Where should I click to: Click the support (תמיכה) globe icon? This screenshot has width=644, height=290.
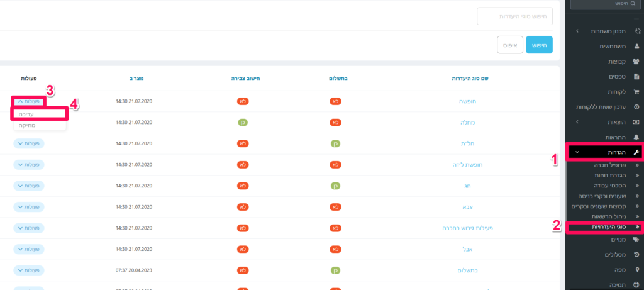click(x=636, y=285)
